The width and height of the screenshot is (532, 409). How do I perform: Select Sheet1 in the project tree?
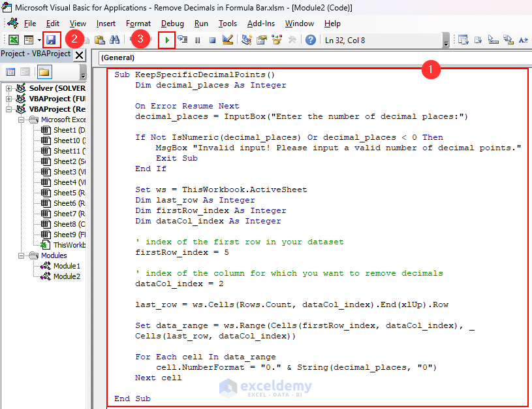[x=63, y=130]
